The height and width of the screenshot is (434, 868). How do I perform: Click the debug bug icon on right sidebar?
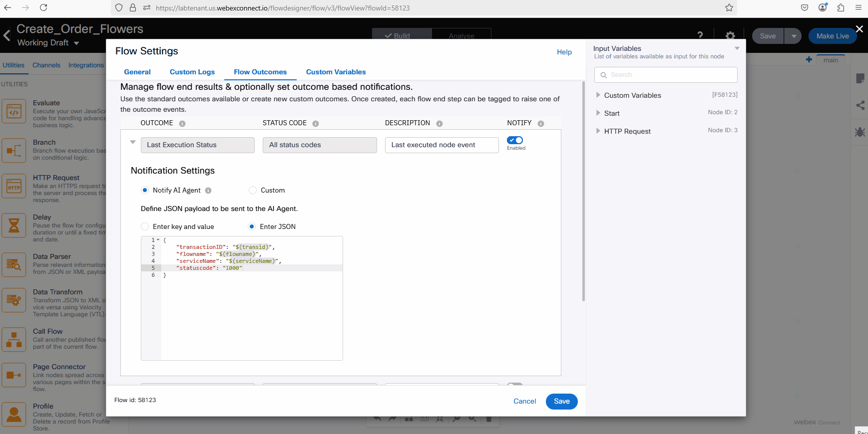860,132
